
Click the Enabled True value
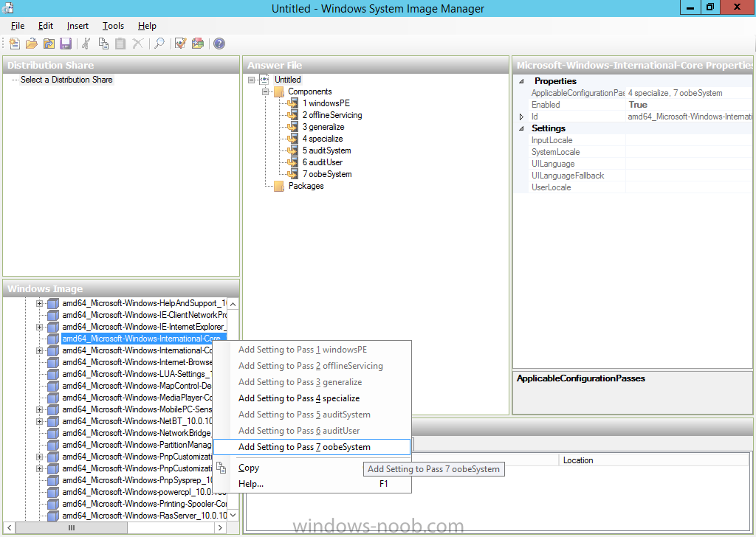click(689, 105)
